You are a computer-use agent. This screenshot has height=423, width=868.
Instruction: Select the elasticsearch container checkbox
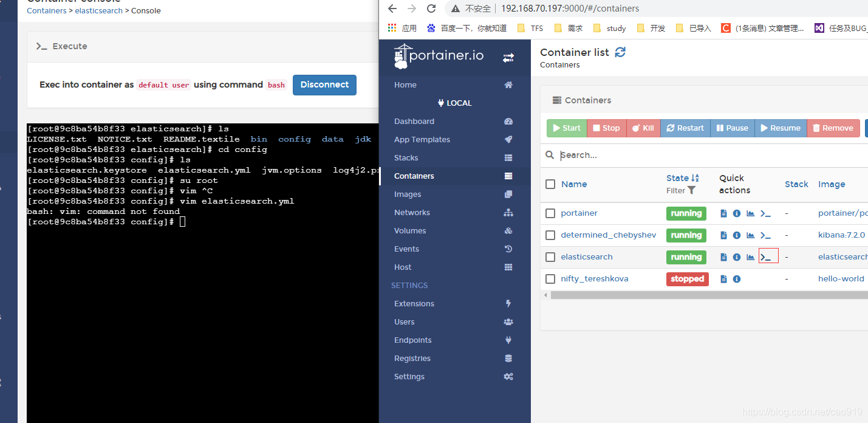[x=550, y=257]
